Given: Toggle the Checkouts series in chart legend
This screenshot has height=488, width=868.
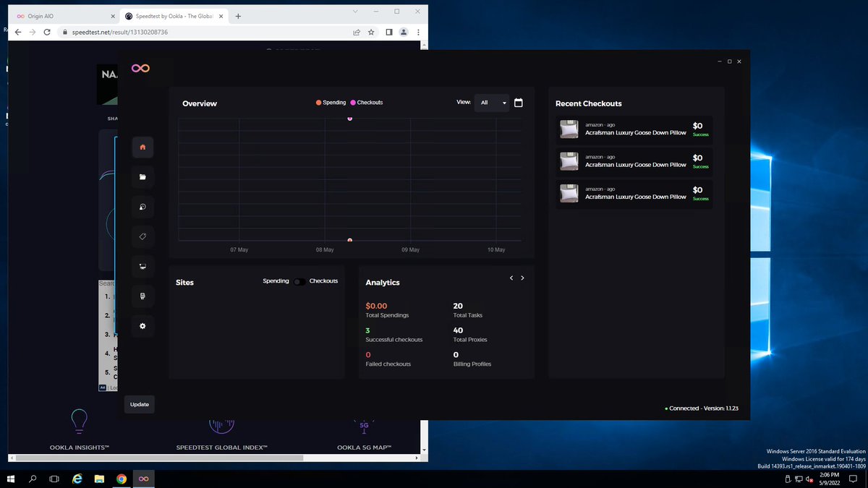Looking at the screenshot, I should pyautogui.click(x=367, y=103).
